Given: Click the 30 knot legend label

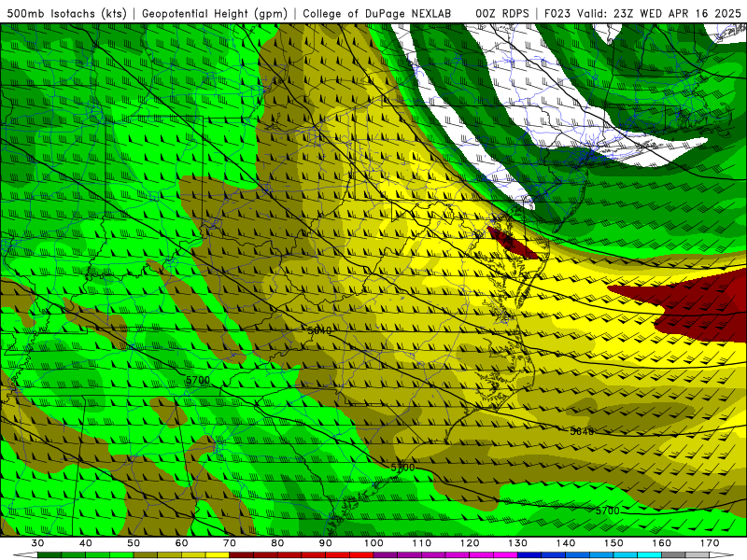Looking at the screenshot, I should [37, 543].
